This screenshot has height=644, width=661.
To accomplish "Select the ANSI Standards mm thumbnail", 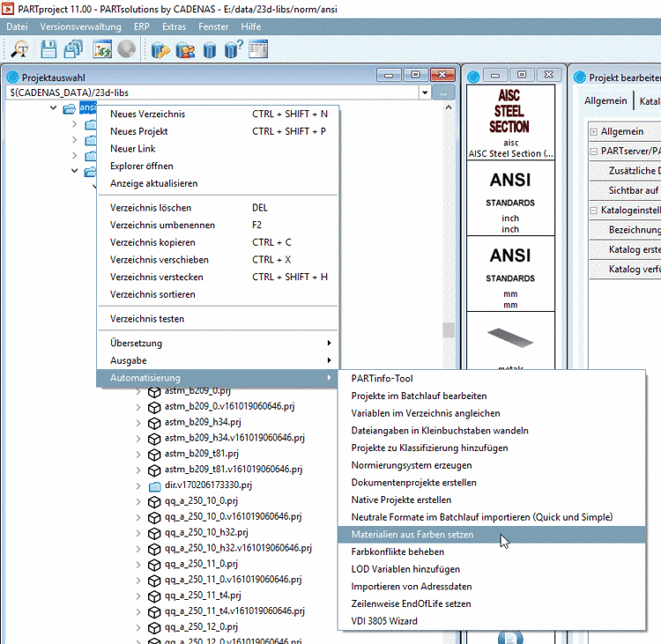I will 510,273.
